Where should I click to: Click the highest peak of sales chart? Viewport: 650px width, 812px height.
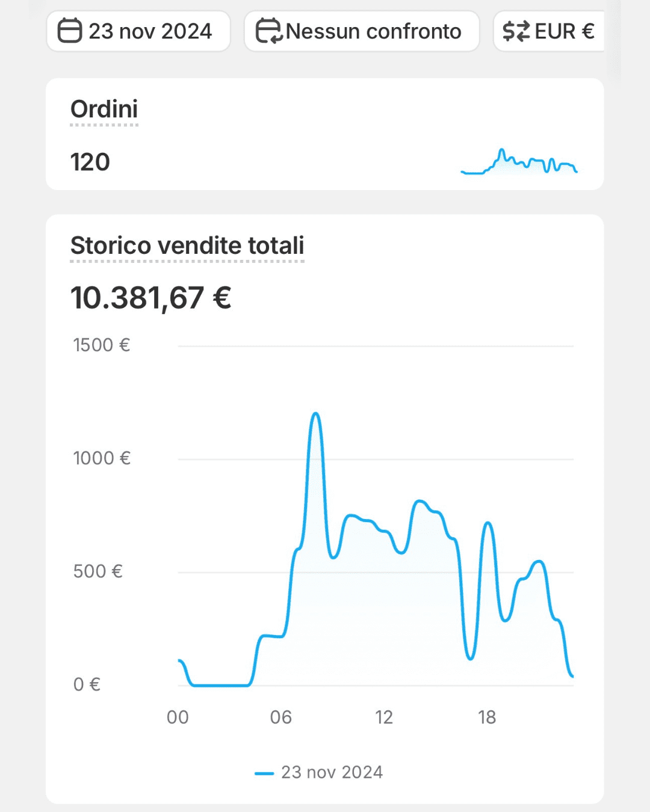click(x=315, y=414)
